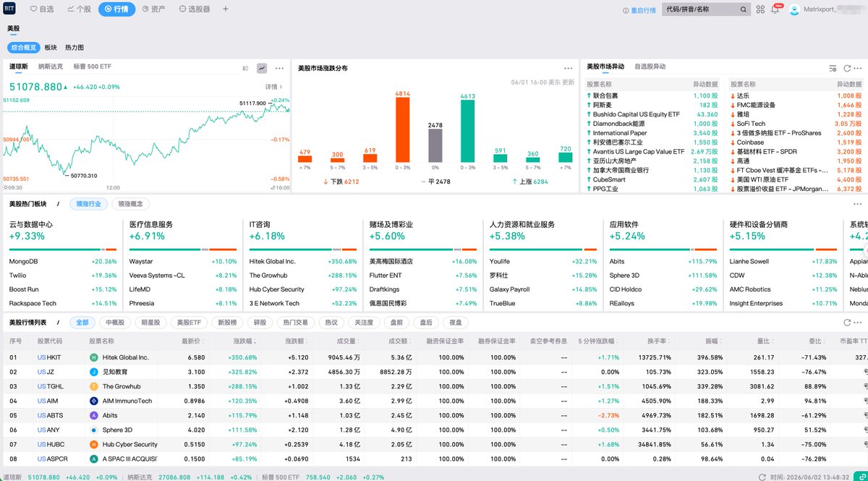The image size is (868, 481).
Task: Sort by the 成交额 column
Action: pos(399,341)
